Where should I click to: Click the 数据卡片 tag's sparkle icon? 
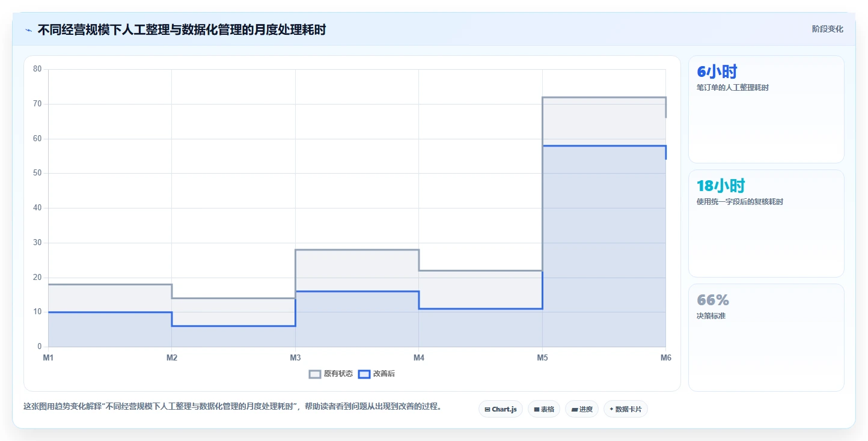point(611,409)
